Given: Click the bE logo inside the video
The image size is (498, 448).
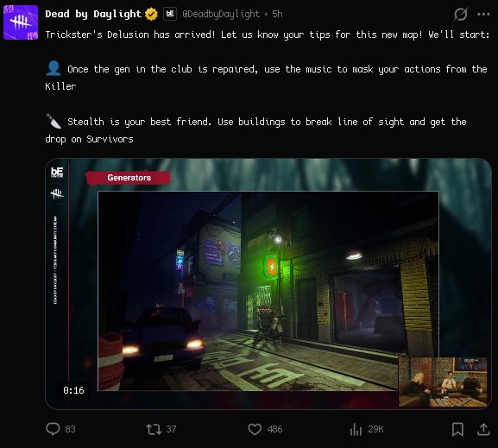Looking at the screenshot, I should click(57, 173).
